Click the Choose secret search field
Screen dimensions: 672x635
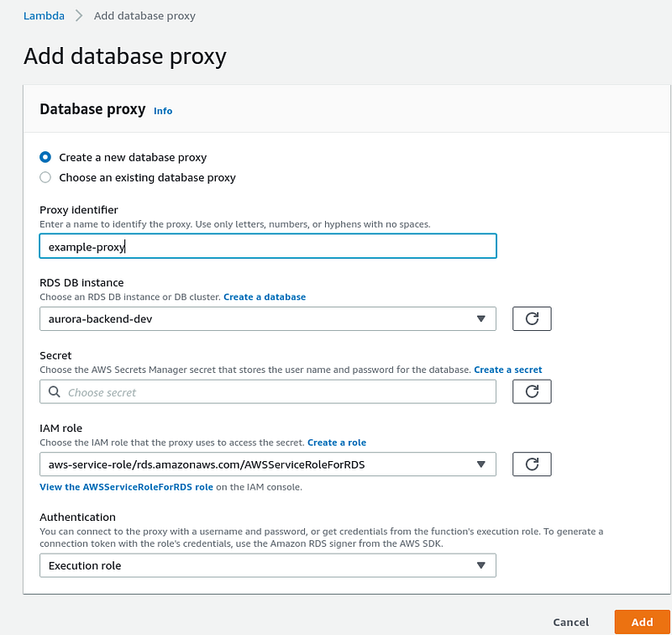268,391
